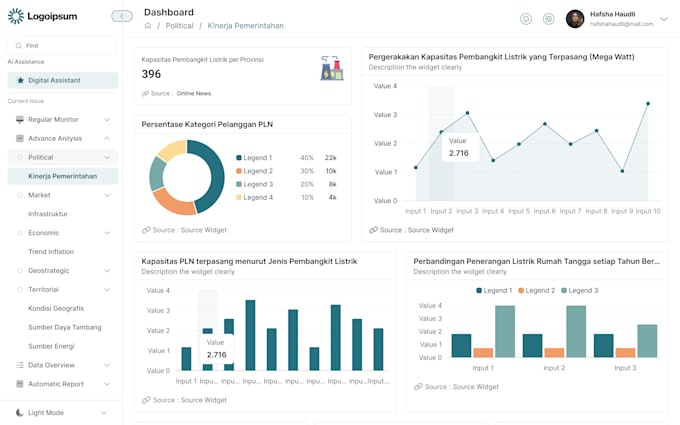Click the link icon under the line chart
This screenshot has height=425, width=680.
tap(373, 230)
